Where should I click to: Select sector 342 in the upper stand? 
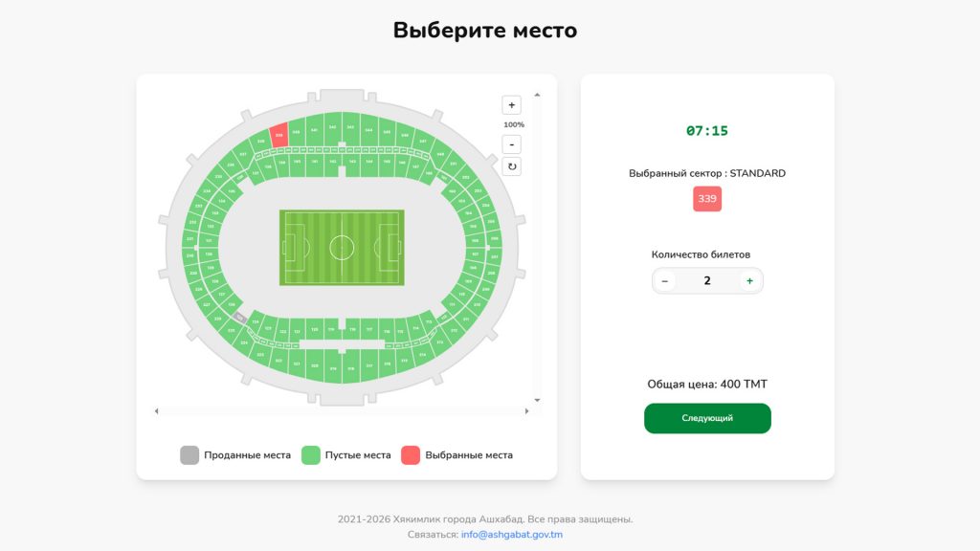click(x=332, y=128)
